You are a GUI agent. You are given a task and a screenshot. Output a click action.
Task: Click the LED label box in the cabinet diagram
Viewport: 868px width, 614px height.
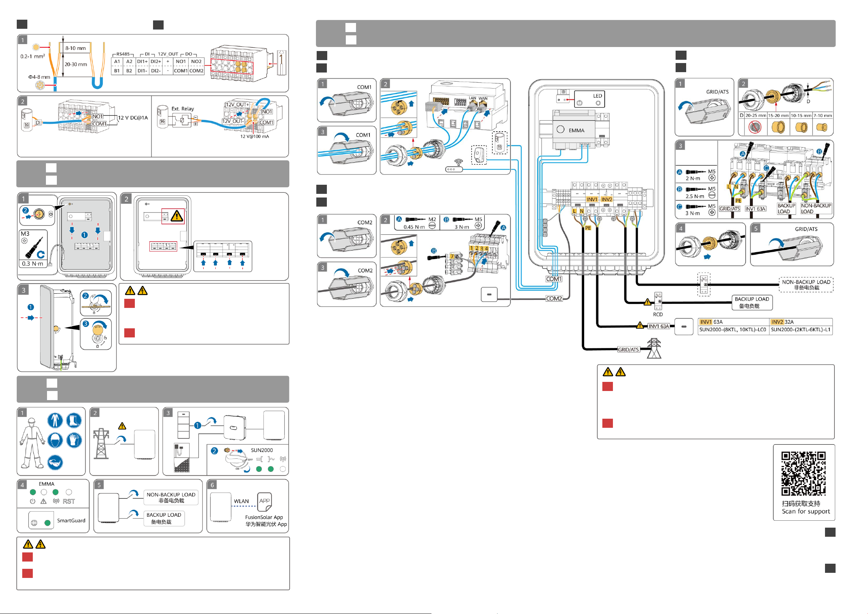(589, 99)
